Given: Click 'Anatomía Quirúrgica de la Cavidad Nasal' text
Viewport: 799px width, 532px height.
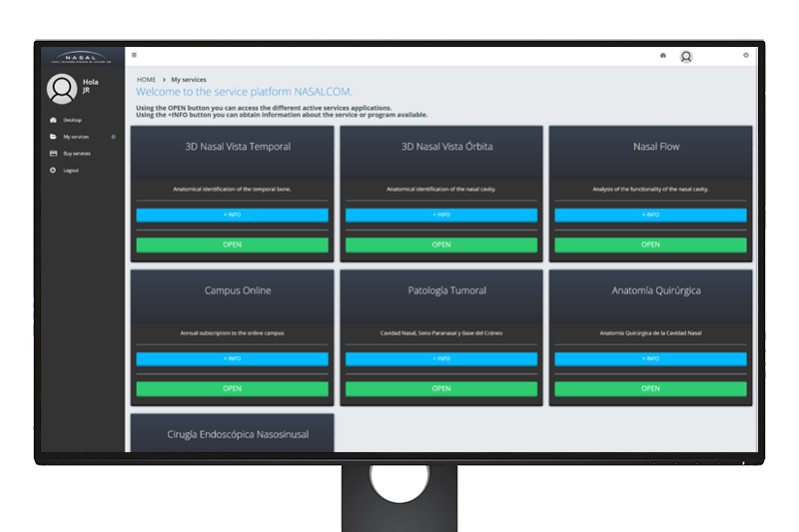Looking at the screenshot, I should click(x=651, y=333).
